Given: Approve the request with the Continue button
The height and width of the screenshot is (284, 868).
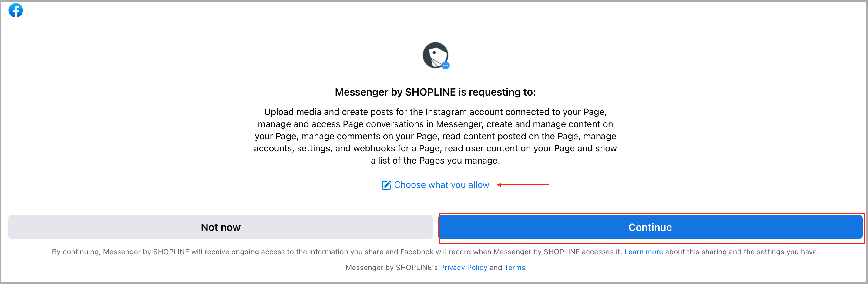Looking at the screenshot, I should tap(650, 227).
